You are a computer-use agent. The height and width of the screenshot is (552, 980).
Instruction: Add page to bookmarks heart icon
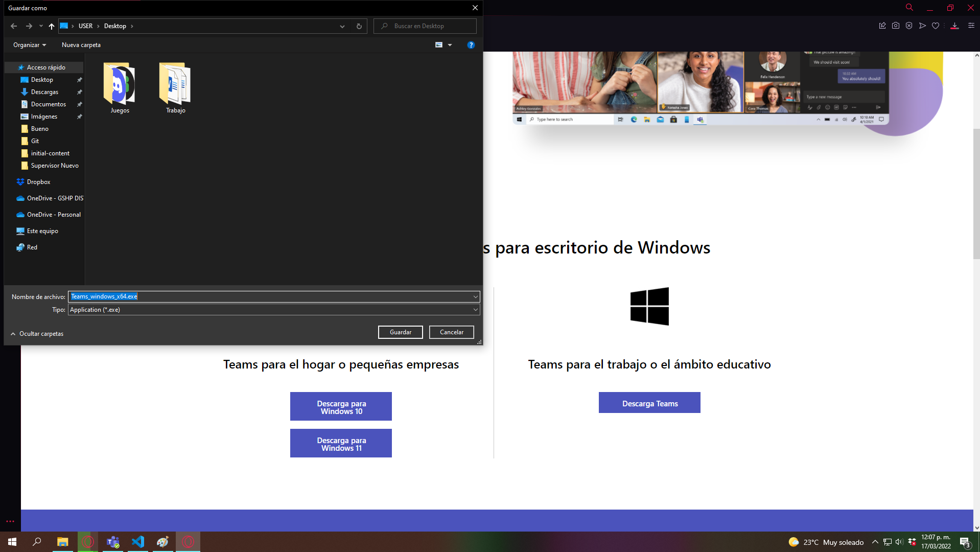[936, 26]
